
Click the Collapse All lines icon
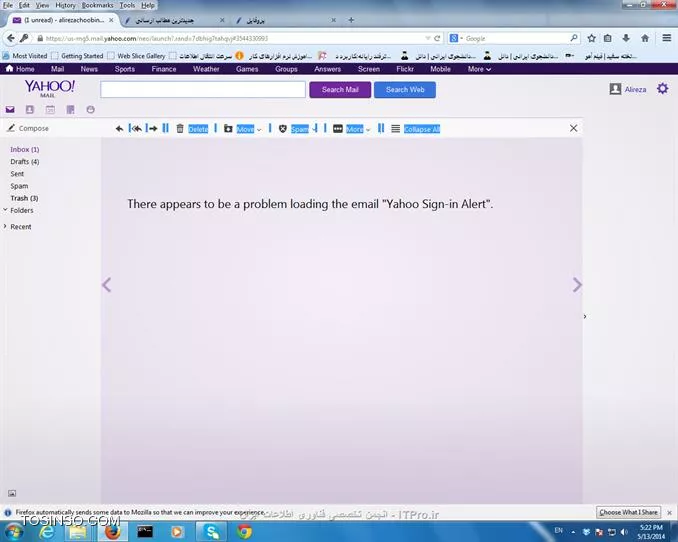tap(395, 129)
